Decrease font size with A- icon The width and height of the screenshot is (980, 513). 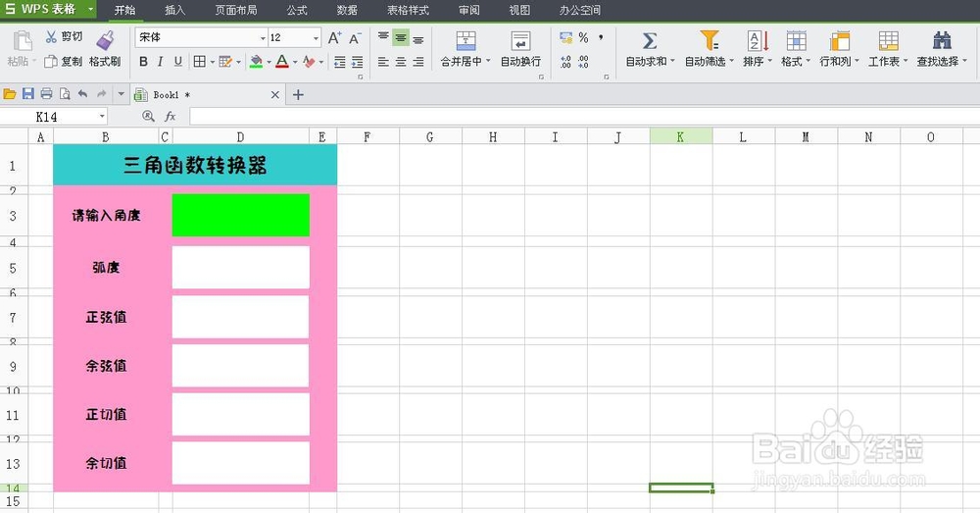[355, 38]
